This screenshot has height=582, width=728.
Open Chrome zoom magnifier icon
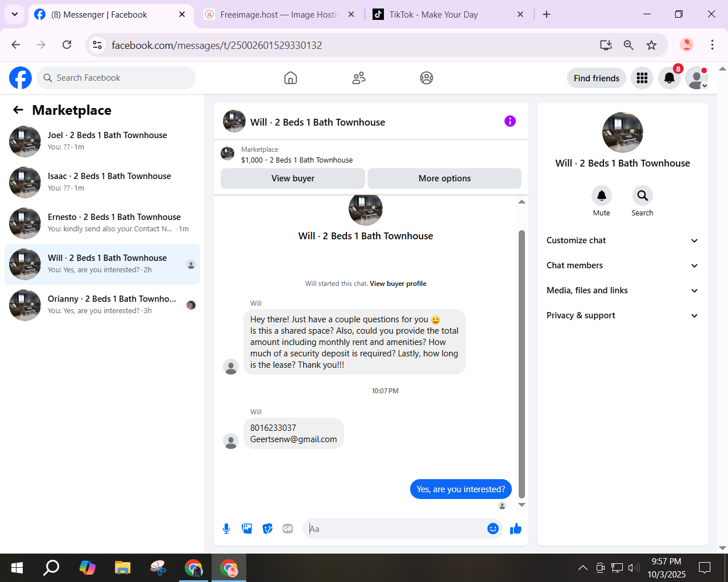pyautogui.click(x=628, y=45)
